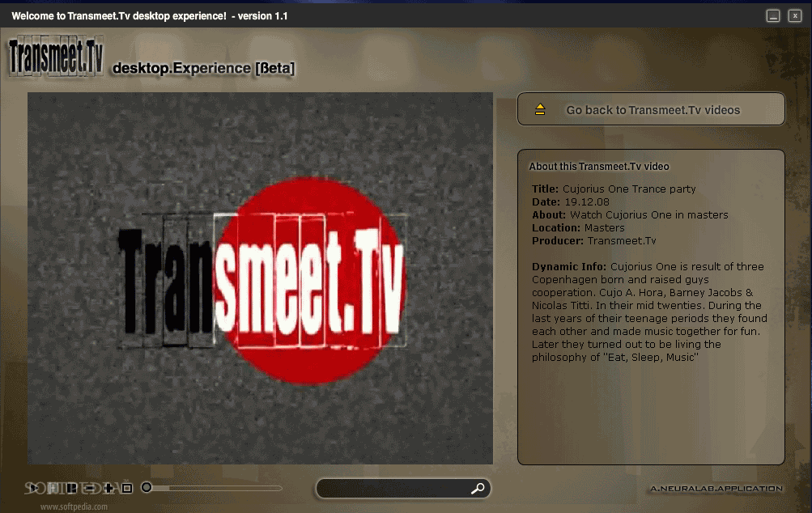Click the 'Cujorius One Trance party' title text
Image resolution: width=812 pixels, height=513 pixels.
tap(629, 189)
